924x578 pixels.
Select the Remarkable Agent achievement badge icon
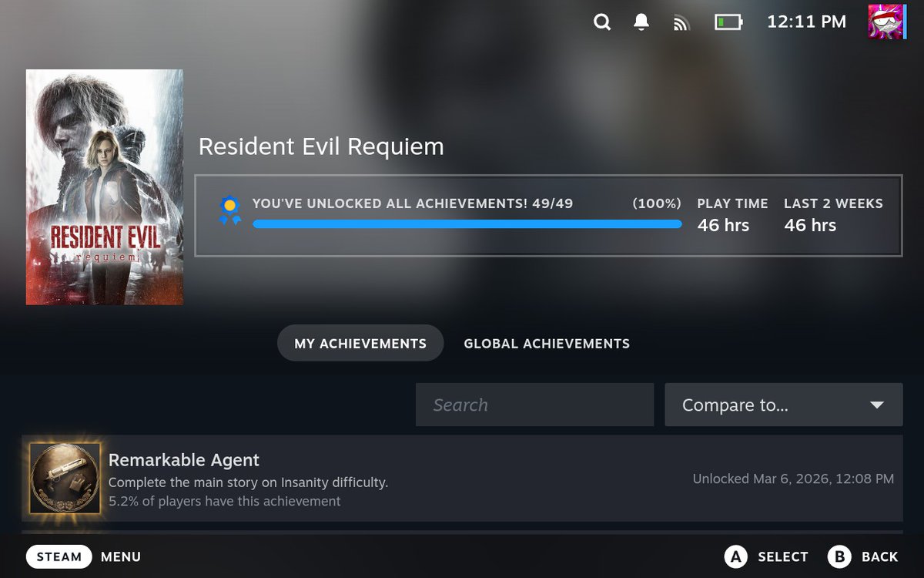coord(65,478)
